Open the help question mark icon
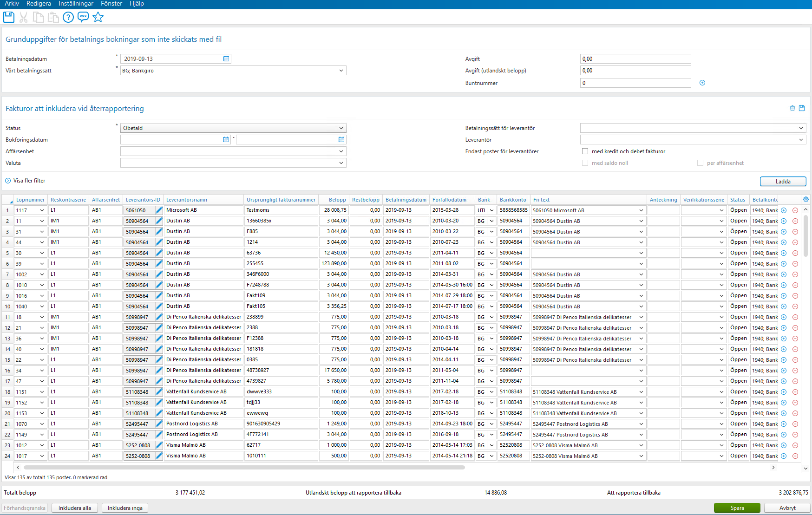 coord(68,17)
